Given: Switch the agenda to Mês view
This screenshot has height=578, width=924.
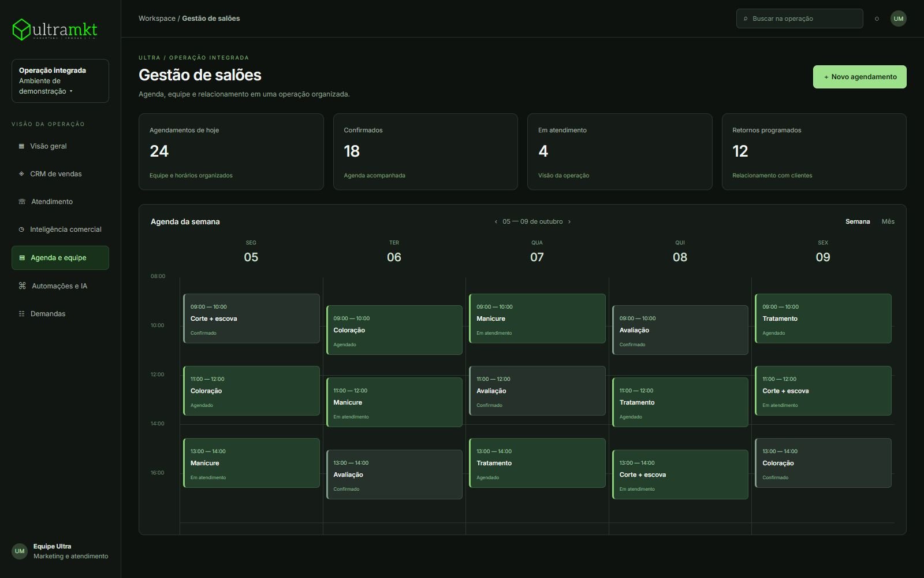Looking at the screenshot, I should point(888,222).
